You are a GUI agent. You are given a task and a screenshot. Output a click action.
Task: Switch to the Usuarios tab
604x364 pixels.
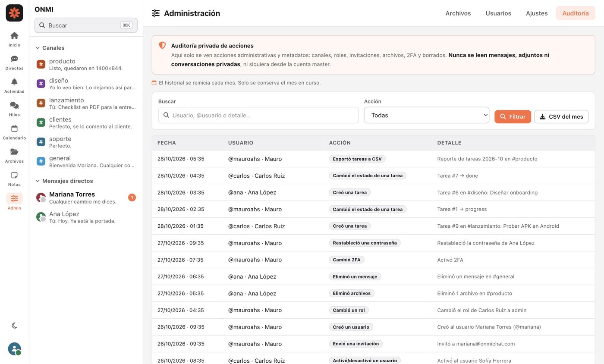tap(498, 13)
